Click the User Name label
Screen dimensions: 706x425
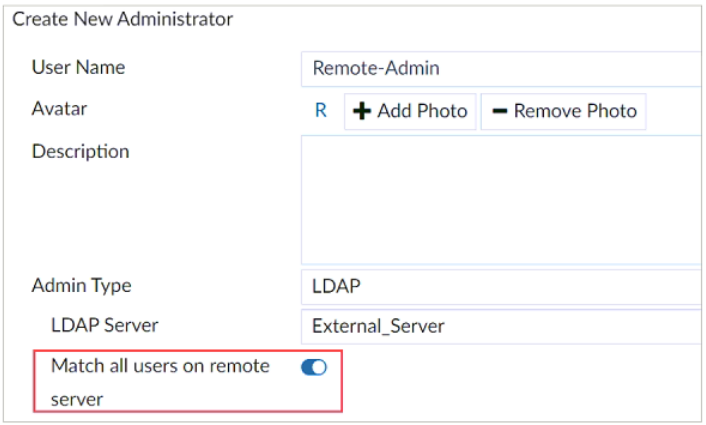(78, 68)
